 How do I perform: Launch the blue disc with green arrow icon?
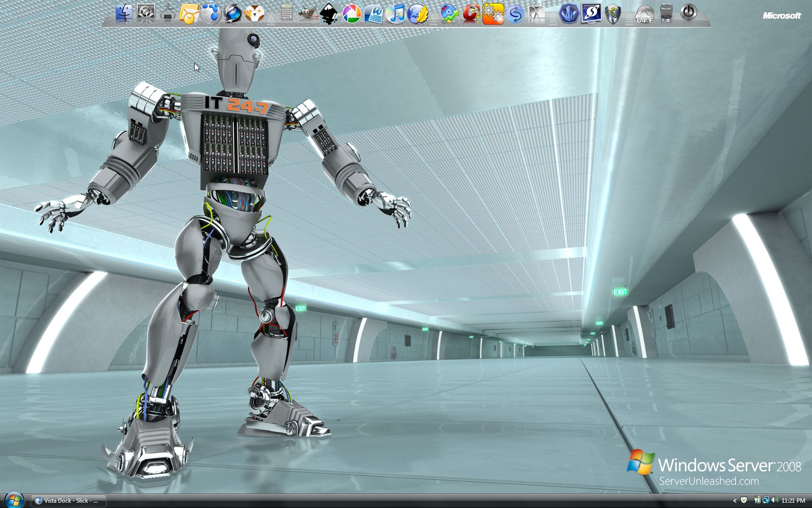pos(450,14)
